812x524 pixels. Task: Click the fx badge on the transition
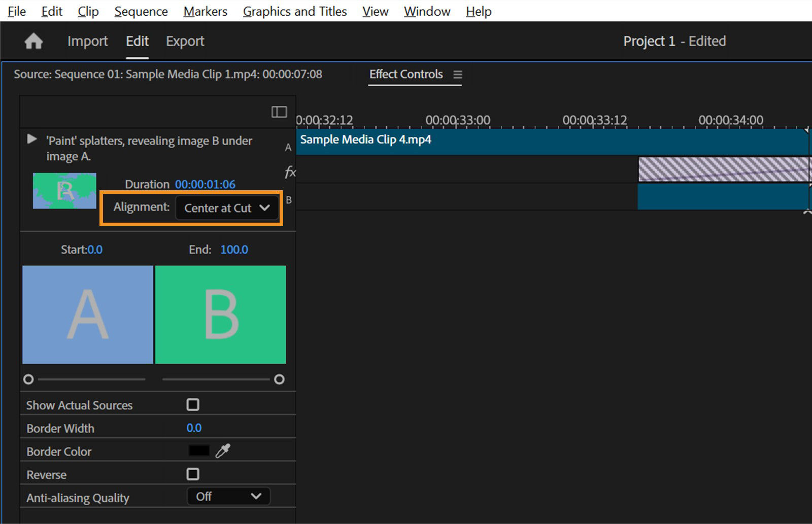[290, 172]
